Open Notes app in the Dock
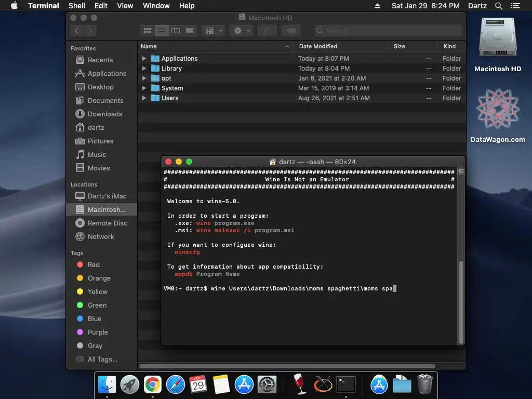The height and width of the screenshot is (399, 532). tap(221, 384)
